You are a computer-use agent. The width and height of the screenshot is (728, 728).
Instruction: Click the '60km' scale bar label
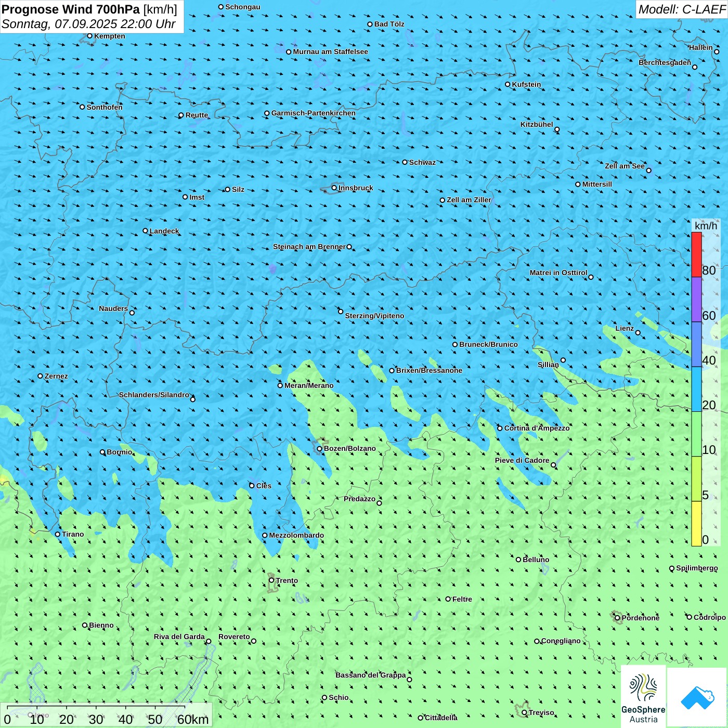tap(193, 719)
